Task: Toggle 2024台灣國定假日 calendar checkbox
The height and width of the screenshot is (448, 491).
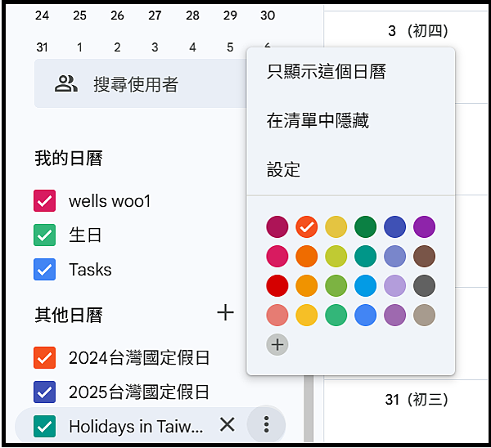Action: tap(45, 357)
